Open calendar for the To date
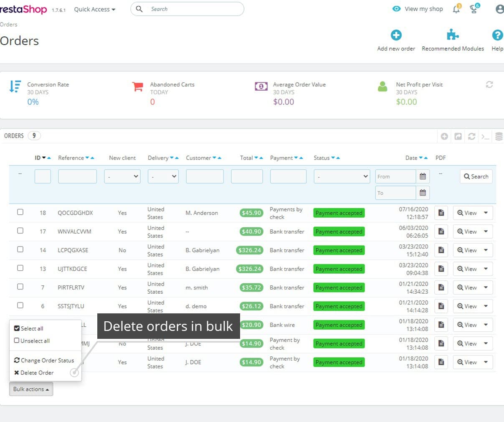 click(x=423, y=193)
